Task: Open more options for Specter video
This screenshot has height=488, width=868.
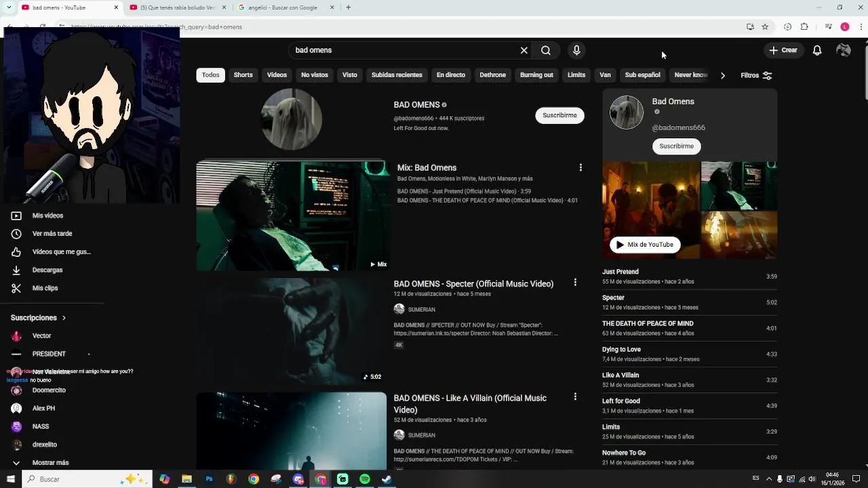Action: tap(575, 283)
